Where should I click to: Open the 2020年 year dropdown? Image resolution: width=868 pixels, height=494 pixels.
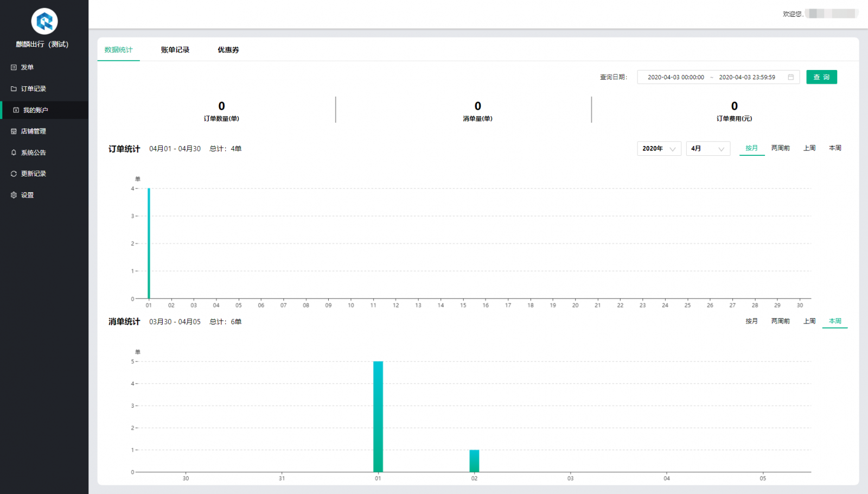(x=659, y=149)
